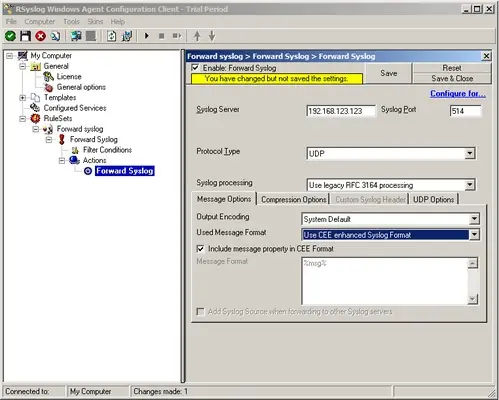
Task: Toggle the Enable Forward Syslog checkbox
Action: [x=195, y=68]
